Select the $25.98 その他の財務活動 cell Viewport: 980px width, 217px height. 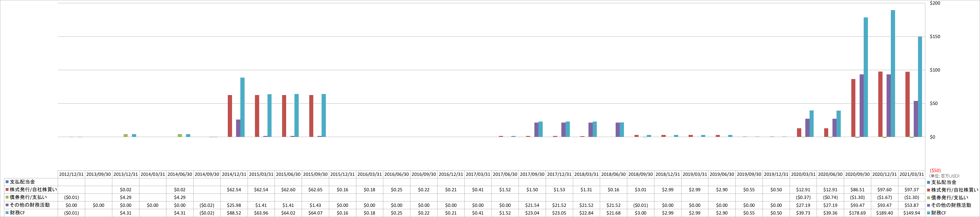coord(234,205)
